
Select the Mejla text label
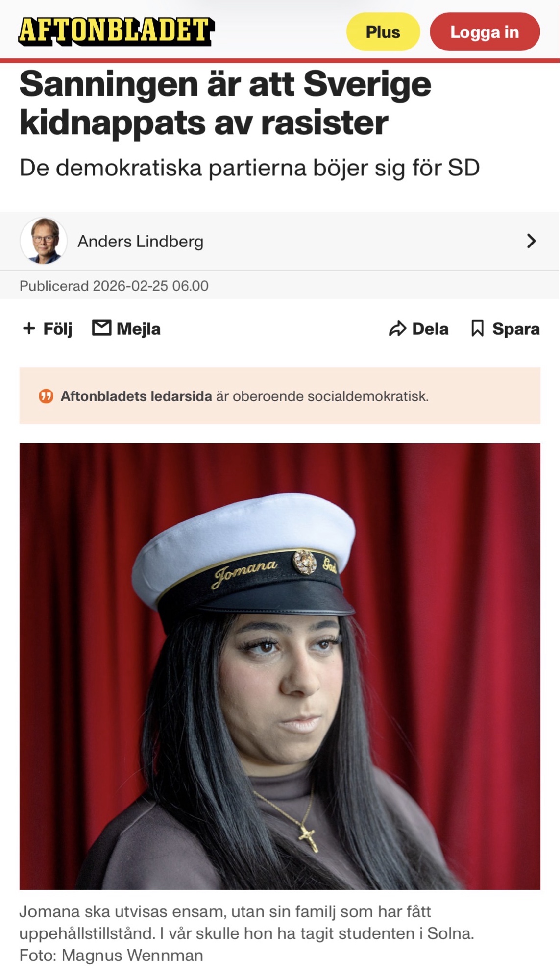pyautogui.click(x=139, y=329)
